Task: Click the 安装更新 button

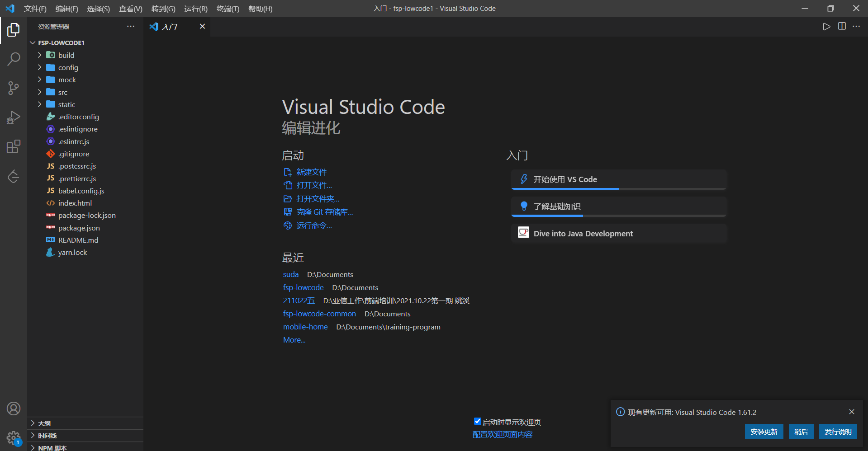Action: (x=764, y=432)
